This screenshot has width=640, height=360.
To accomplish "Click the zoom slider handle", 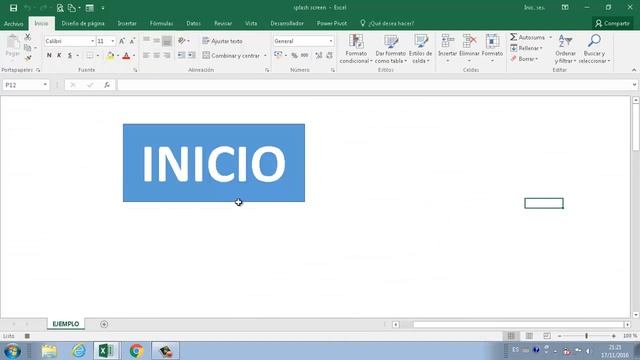I will point(587,336).
